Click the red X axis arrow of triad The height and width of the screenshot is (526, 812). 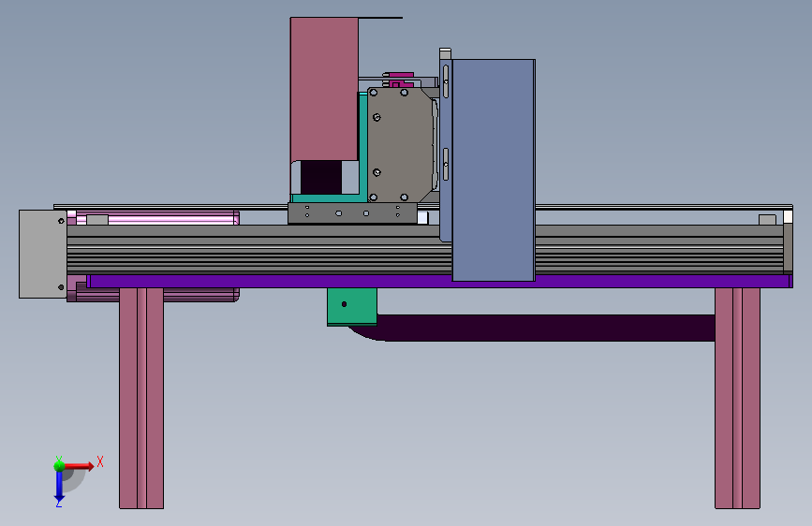click(79, 466)
